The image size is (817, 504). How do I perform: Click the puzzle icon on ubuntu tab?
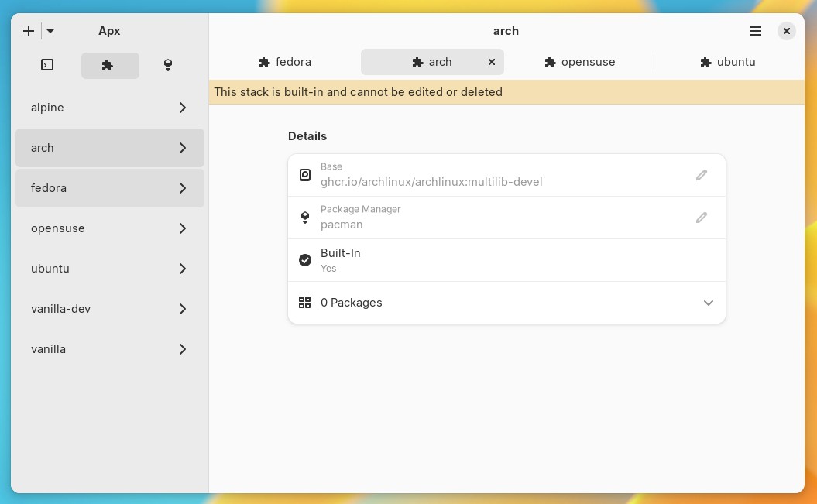(705, 63)
